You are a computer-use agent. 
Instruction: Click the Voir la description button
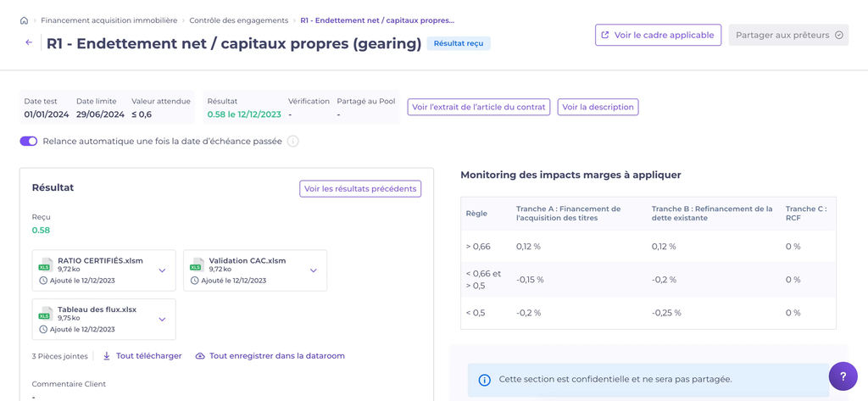598,107
